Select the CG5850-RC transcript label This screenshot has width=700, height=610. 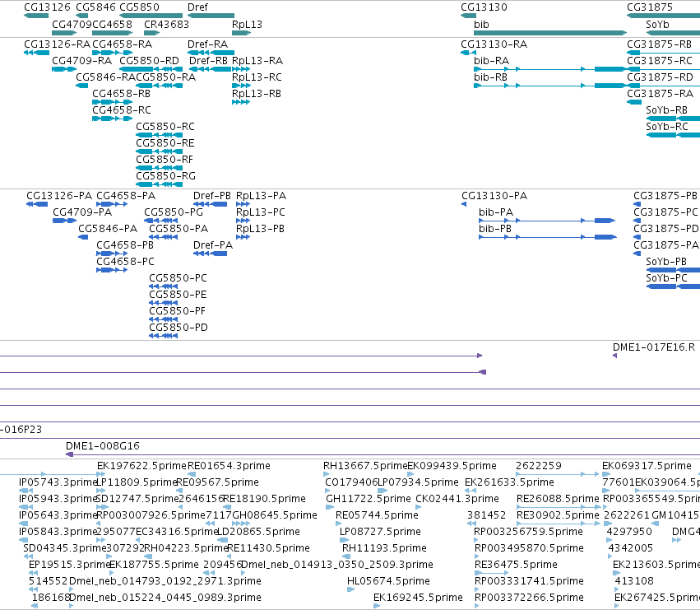165,127
